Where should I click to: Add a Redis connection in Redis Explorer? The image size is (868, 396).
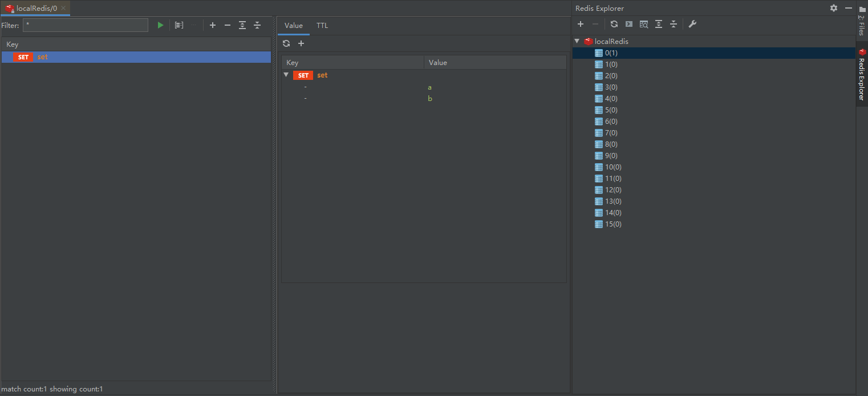click(x=581, y=24)
